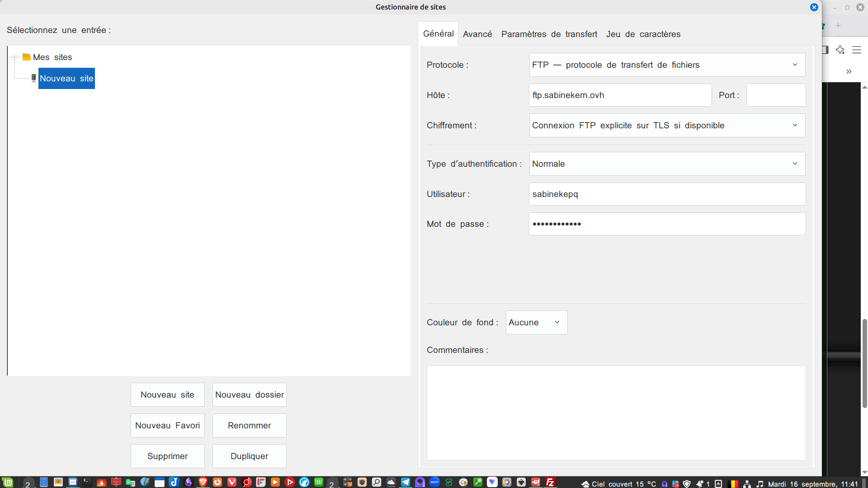Image resolution: width=868 pixels, height=488 pixels.
Task: Click the Brave browser taskbar icon
Action: coord(203,483)
